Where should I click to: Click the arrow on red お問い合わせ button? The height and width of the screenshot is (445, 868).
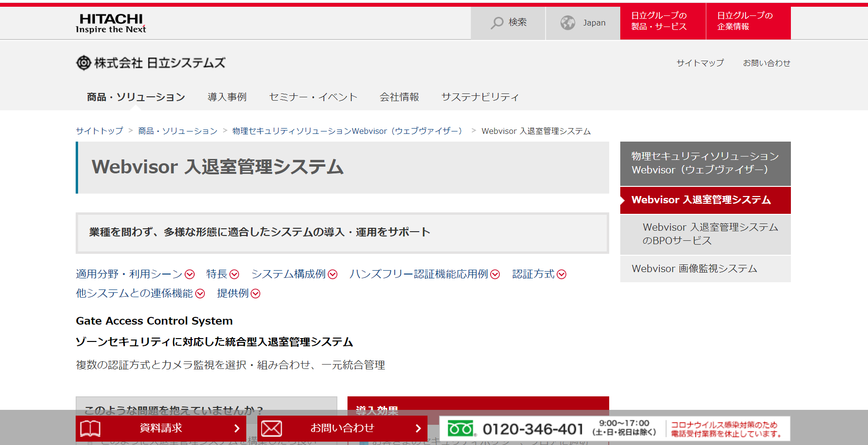click(x=418, y=428)
